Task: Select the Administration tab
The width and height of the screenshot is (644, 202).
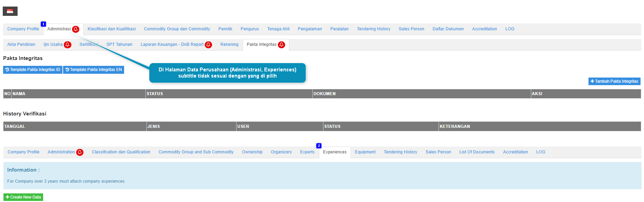Action: tap(61, 152)
